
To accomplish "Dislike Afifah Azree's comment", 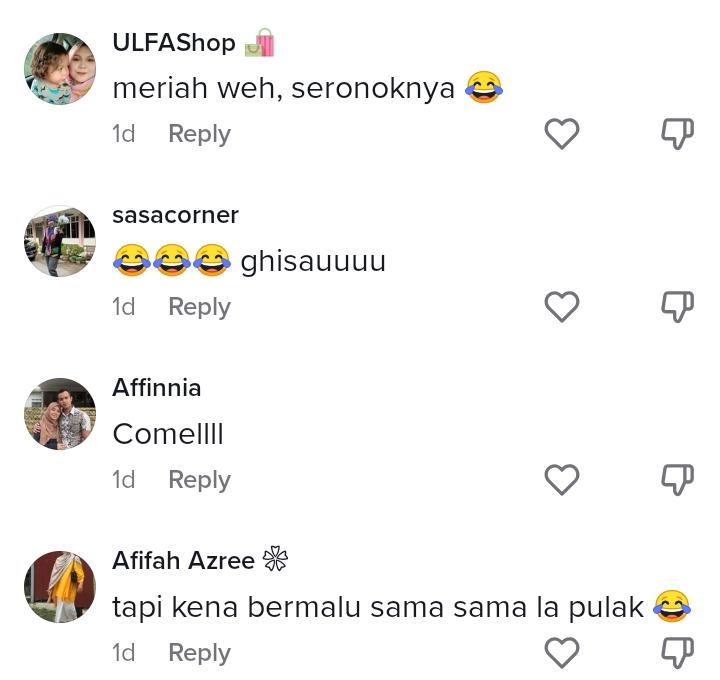I will 677,653.
